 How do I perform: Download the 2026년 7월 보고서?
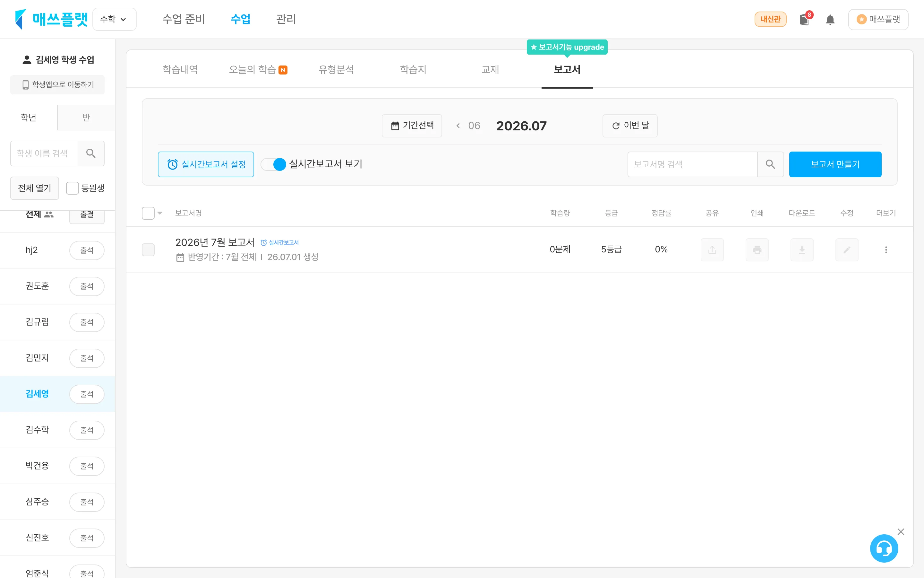pos(802,250)
